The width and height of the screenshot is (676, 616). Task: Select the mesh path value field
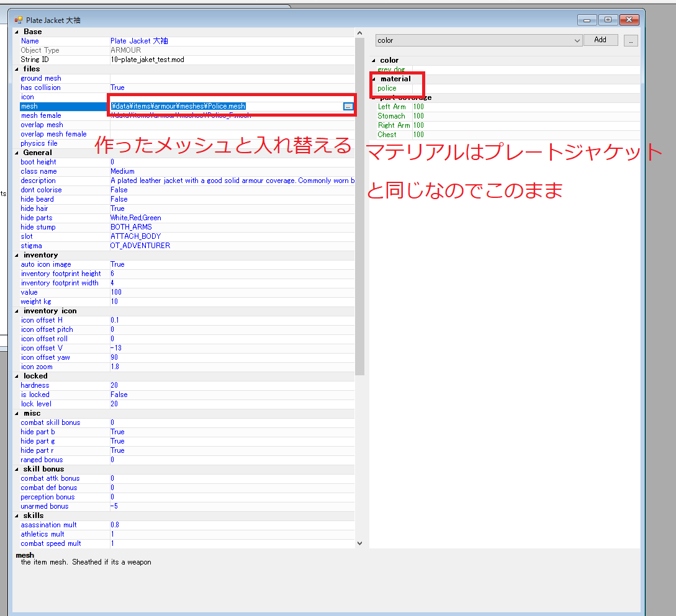tap(227, 107)
